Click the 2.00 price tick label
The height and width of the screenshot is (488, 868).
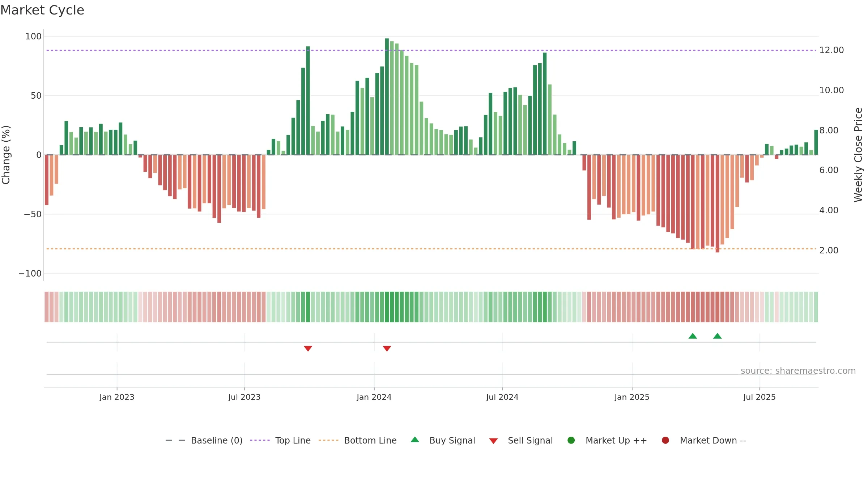(829, 250)
